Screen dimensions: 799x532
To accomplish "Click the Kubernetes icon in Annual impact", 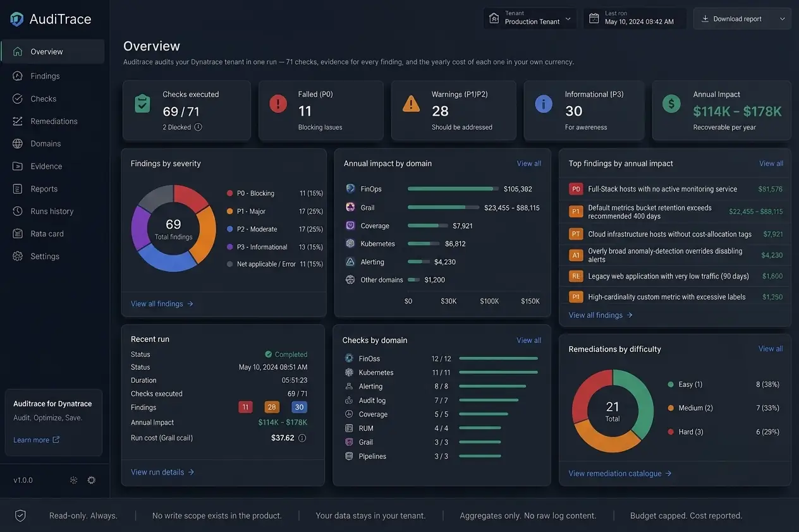I will (350, 243).
